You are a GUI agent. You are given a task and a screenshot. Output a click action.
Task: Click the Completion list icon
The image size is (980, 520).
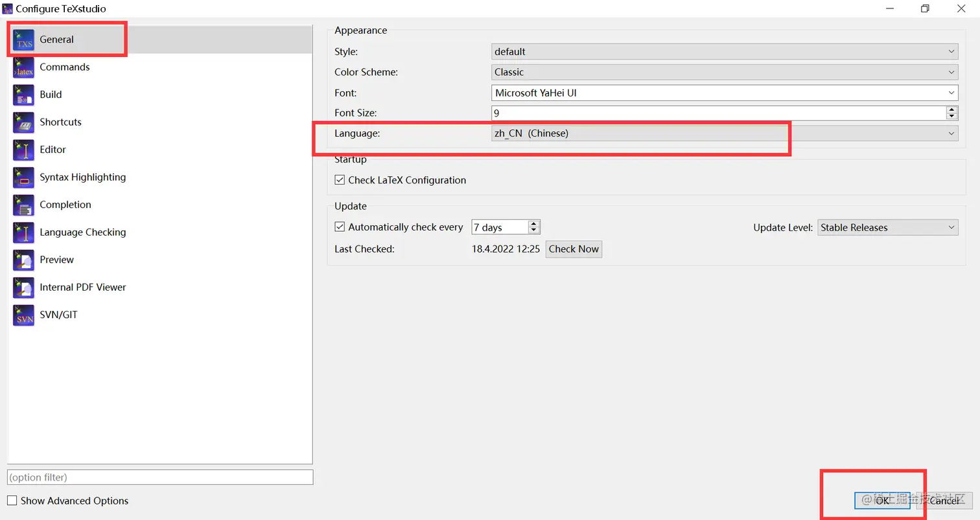24,205
